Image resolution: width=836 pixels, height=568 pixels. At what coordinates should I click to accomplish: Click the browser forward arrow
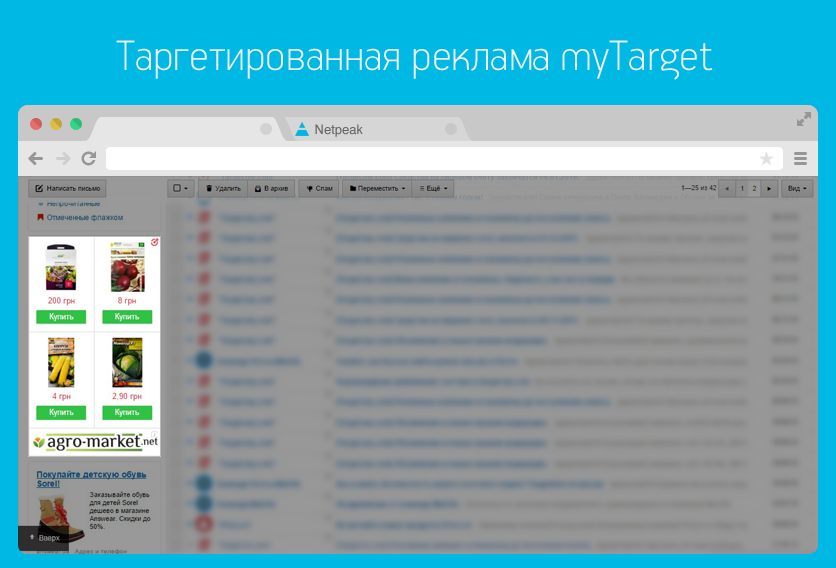point(63,158)
